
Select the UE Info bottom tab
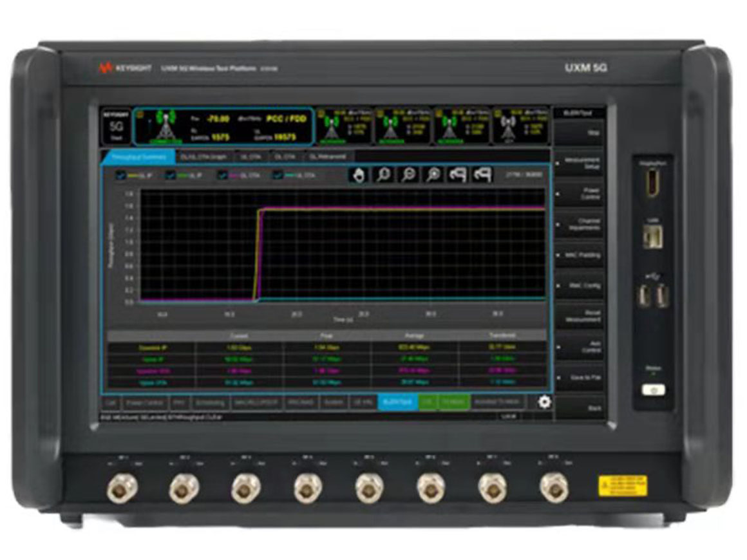click(363, 402)
